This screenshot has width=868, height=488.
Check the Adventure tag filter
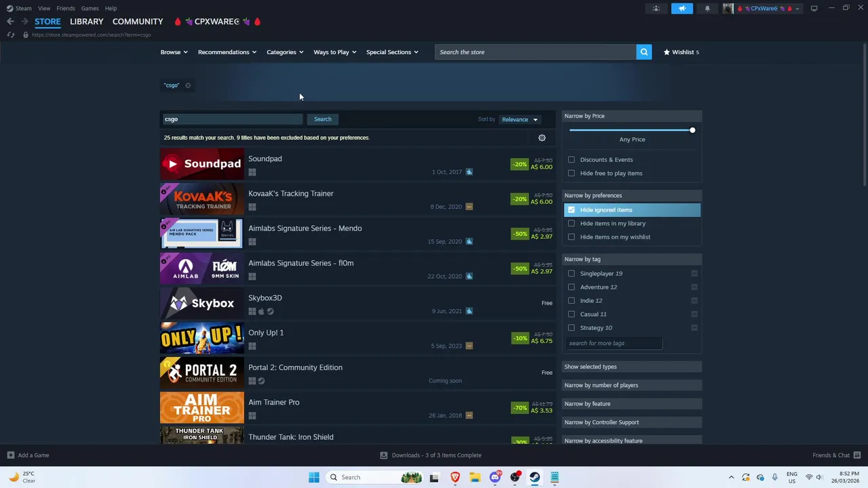pyautogui.click(x=572, y=287)
